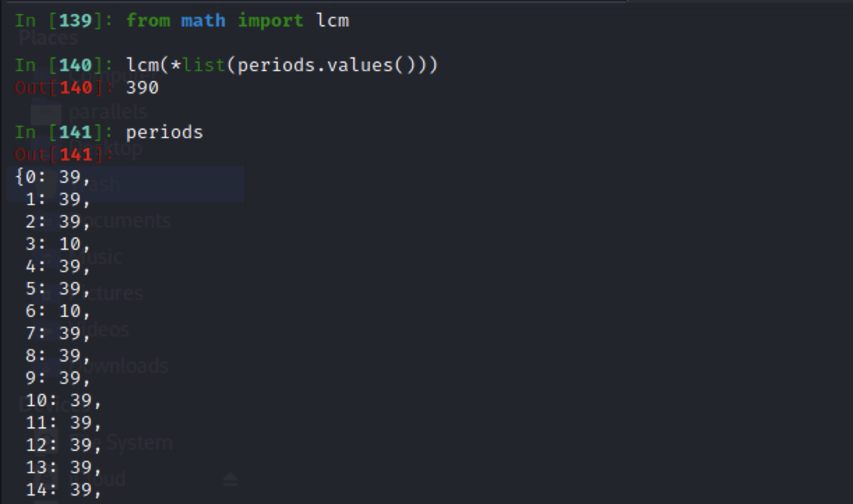Screen dimensions: 853x504
Task: Click the dictionary entry 14: 39
Action: [x=64, y=490]
